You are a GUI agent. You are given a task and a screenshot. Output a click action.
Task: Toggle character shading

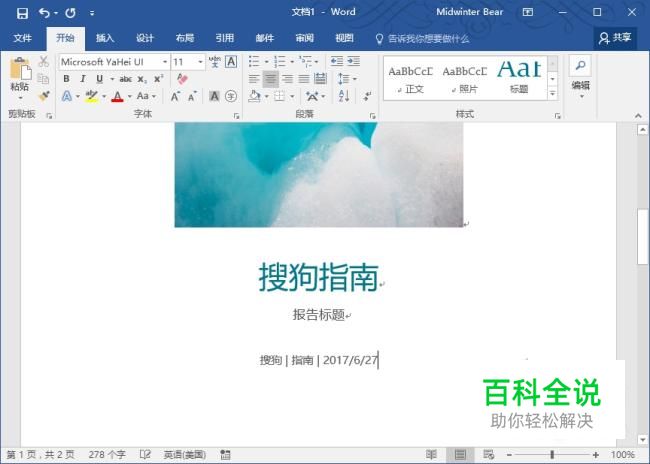point(214,96)
